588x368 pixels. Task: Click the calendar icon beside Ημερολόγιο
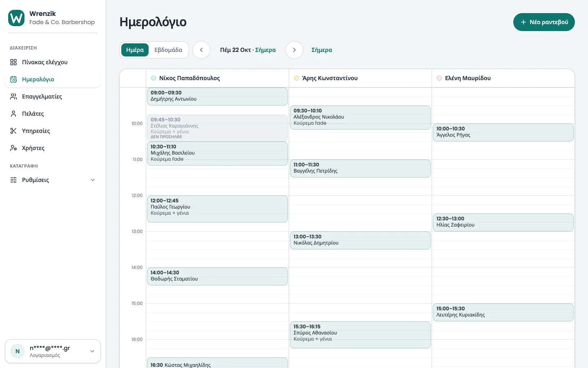(13, 79)
